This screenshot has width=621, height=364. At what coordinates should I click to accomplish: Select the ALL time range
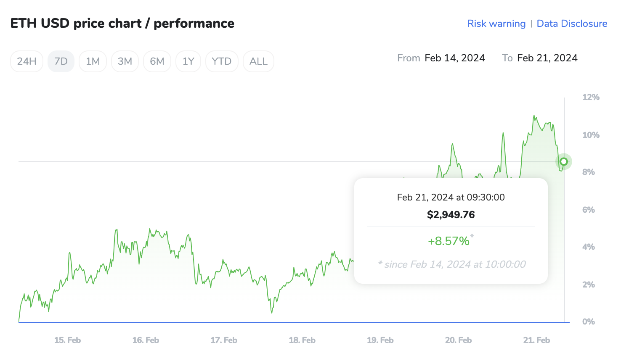coord(258,61)
